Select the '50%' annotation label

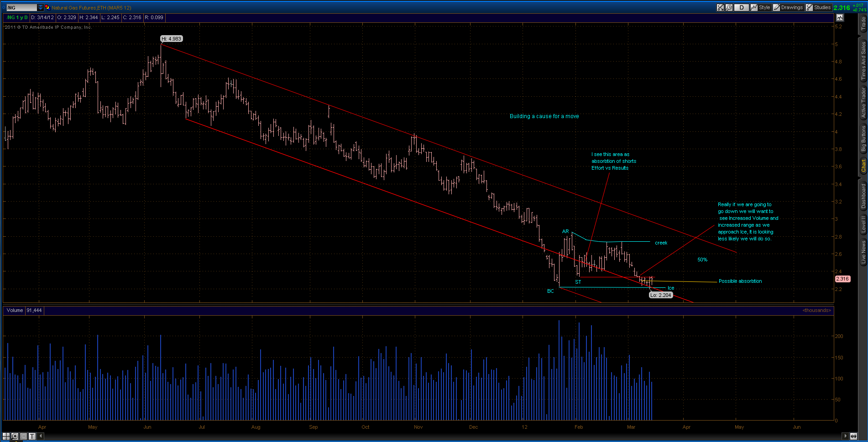pyautogui.click(x=702, y=260)
